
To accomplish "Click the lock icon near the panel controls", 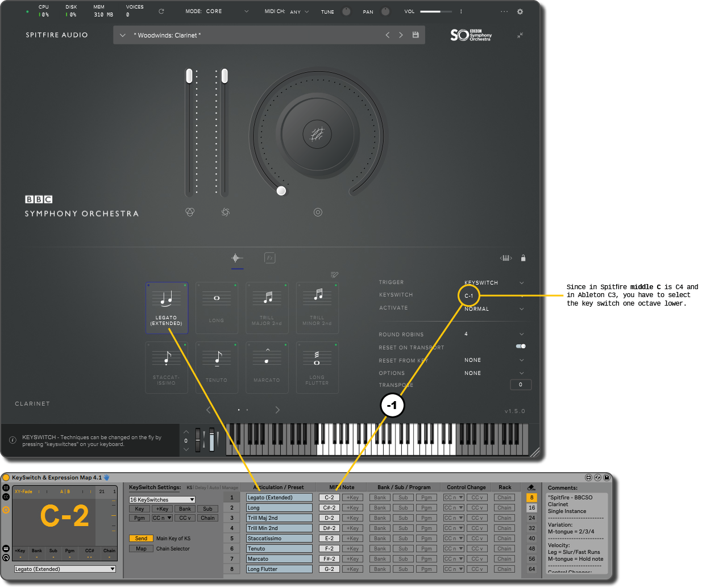I will (x=523, y=257).
